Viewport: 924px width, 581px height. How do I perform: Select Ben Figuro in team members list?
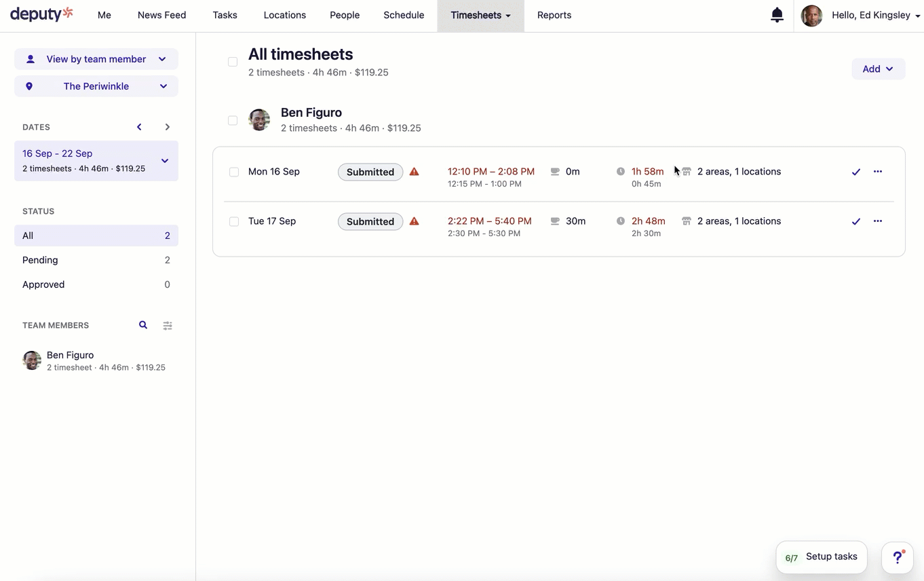[96, 360]
